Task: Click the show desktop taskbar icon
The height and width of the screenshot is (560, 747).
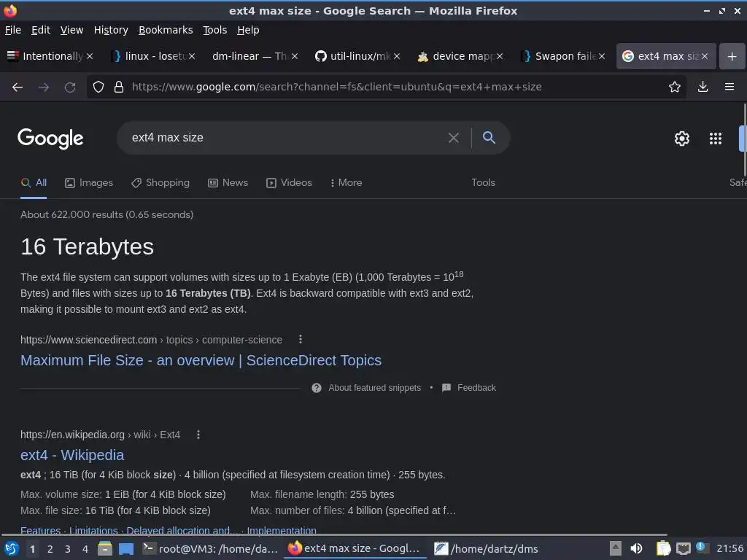Action: point(126,548)
